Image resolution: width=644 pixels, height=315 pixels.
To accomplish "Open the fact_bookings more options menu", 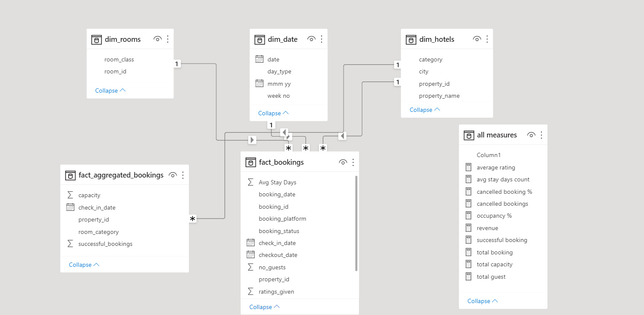I will pyautogui.click(x=353, y=162).
